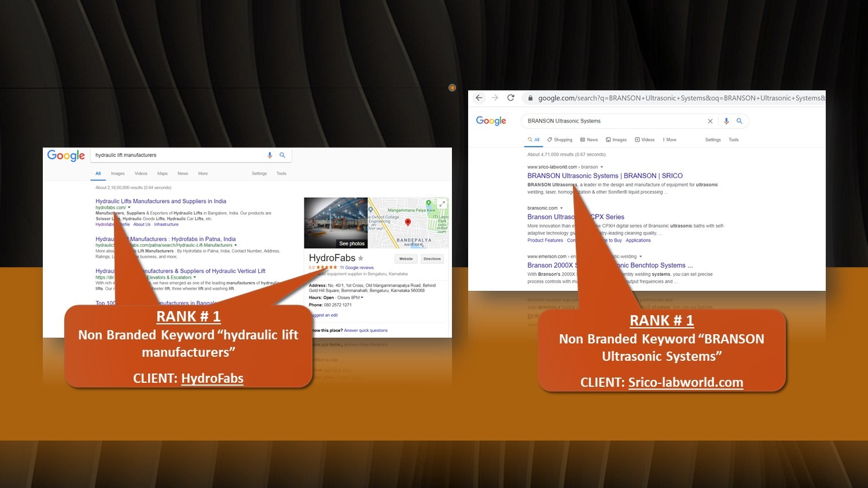868x488 pixels.
Task: Click the search box containing "BRANSON Ultrasonic Systems"
Action: tap(635, 121)
